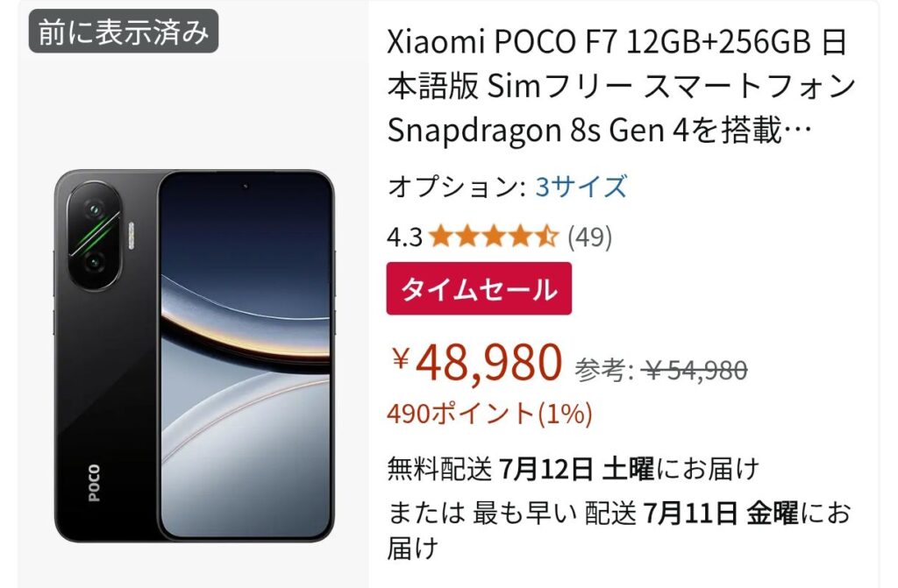
Task: Open the 49 reviews count
Action: tap(590, 237)
